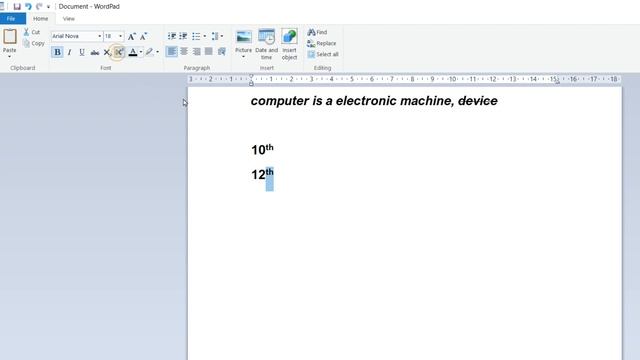Open the list style dropdown arrow
The height and width of the screenshot is (360, 640).
[x=204, y=36]
